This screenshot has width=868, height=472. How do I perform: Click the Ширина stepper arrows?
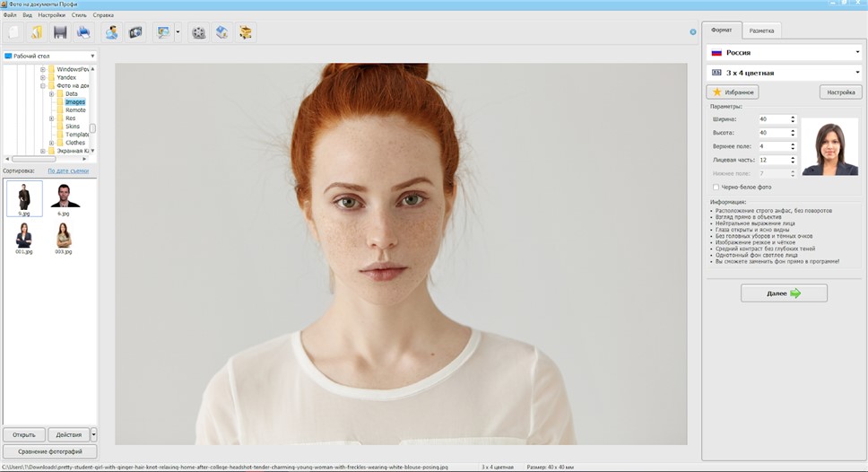click(x=793, y=119)
